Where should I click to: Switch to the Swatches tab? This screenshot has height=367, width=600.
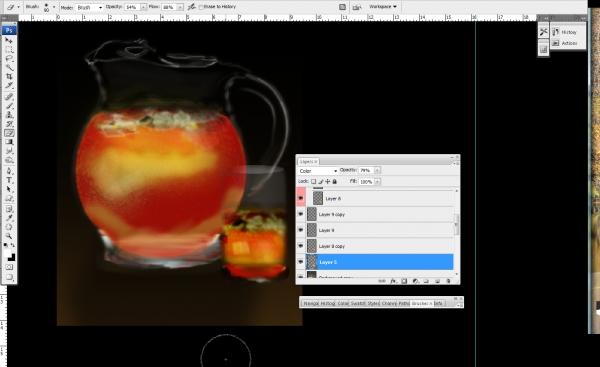pos(357,303)
